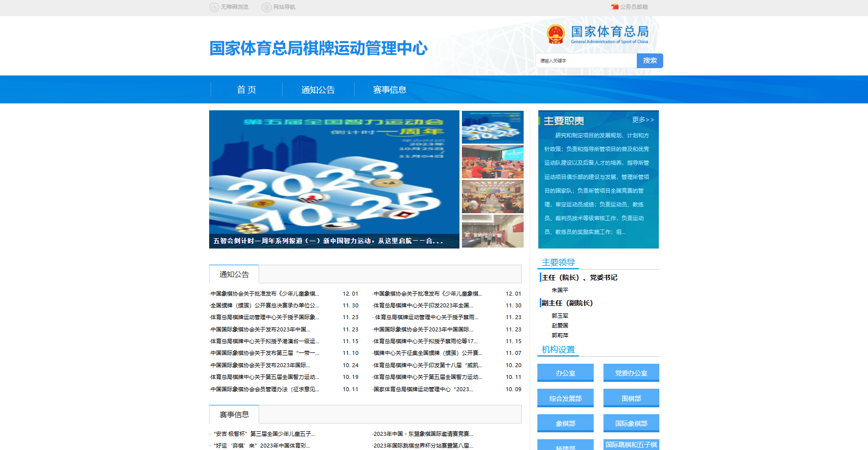Open the 通知公告 navigation menu item
Image resolution: width=868 pixels, height=450 pixels.
point(318,90)
